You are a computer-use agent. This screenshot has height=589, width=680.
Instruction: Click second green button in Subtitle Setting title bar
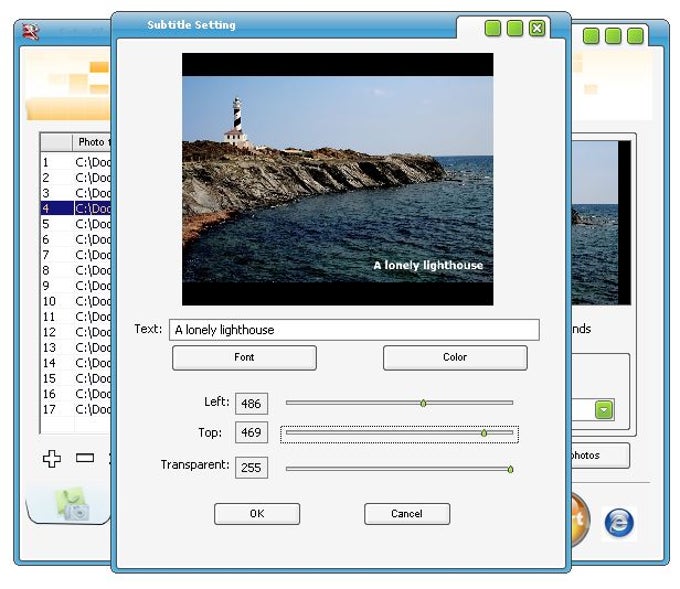(515, 29)
